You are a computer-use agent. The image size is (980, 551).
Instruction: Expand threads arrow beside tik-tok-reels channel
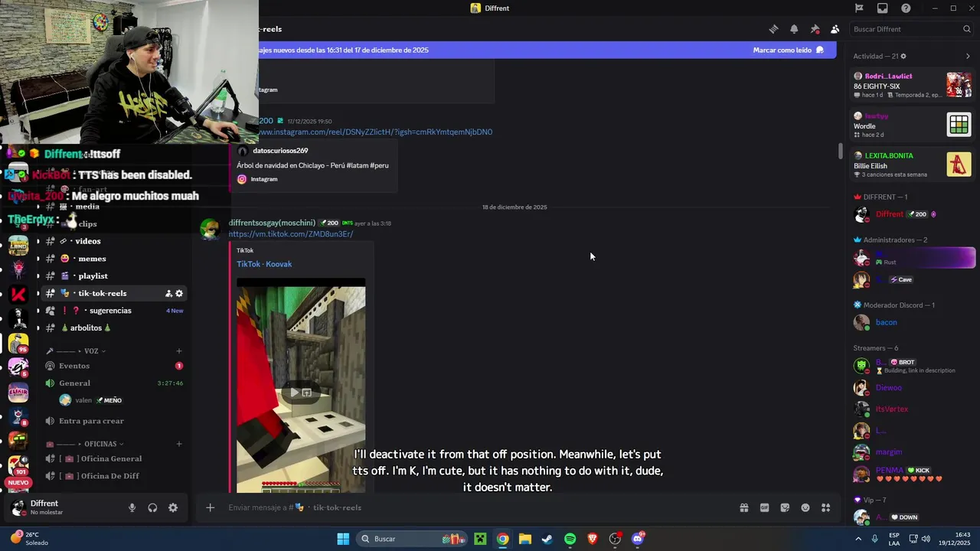coord(38,293)
